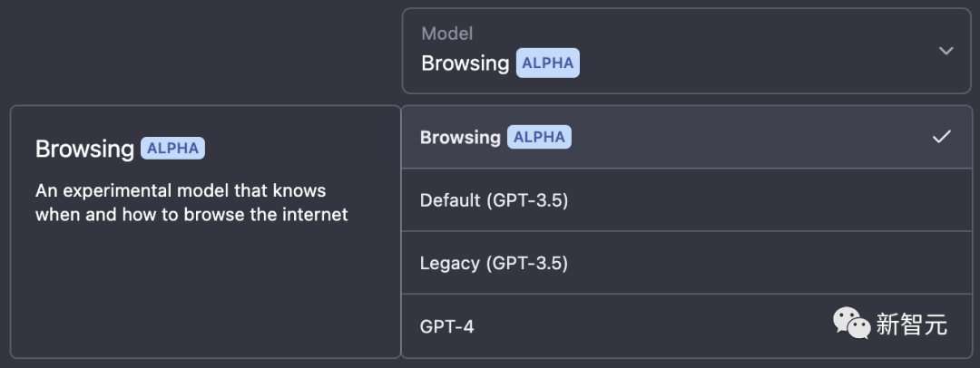Click bold "Browsing" word in highlighted option
The image size is (980, 368).
pos(460,138)
